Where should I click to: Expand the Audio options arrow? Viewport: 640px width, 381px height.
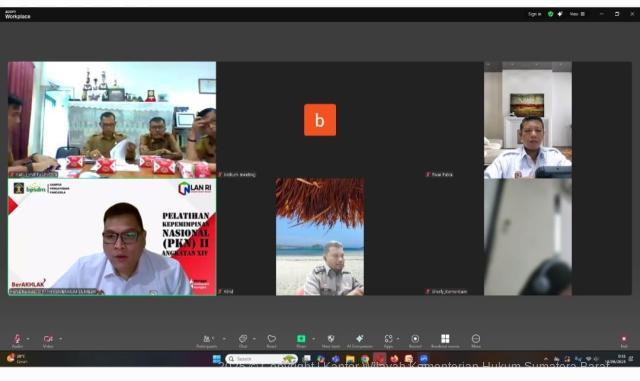point(28,339)
